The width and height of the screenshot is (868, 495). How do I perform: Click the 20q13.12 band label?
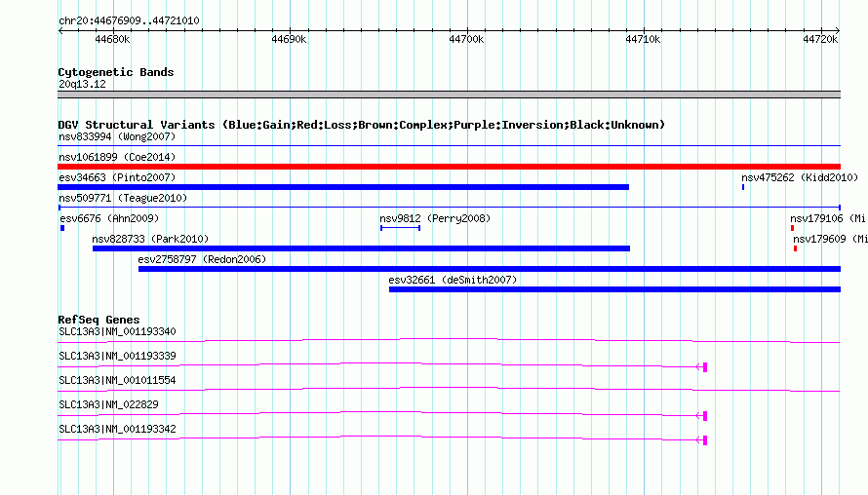coord(82,84)
